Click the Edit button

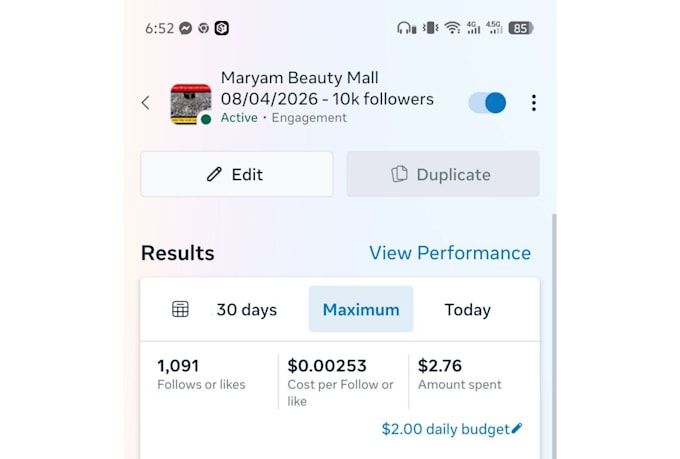(237, 174)
